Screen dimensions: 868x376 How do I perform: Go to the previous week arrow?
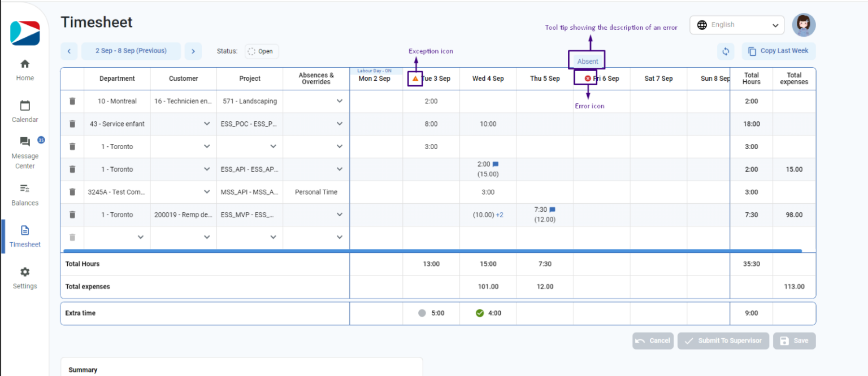(69, 51)
